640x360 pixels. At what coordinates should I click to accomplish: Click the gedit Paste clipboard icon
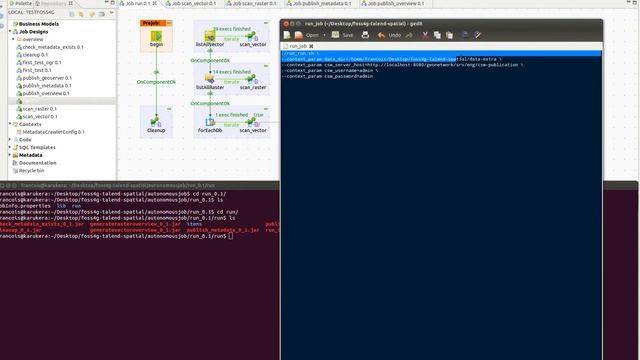449,36
